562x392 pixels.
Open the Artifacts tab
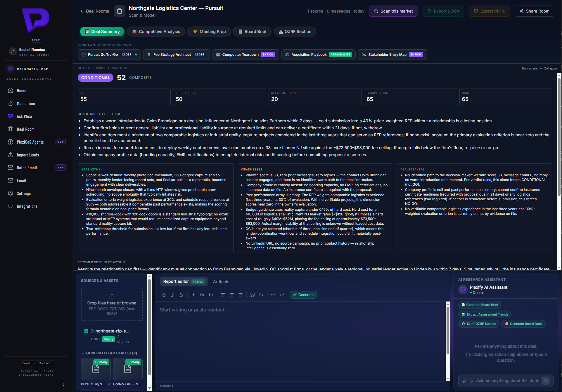(221, 282)
